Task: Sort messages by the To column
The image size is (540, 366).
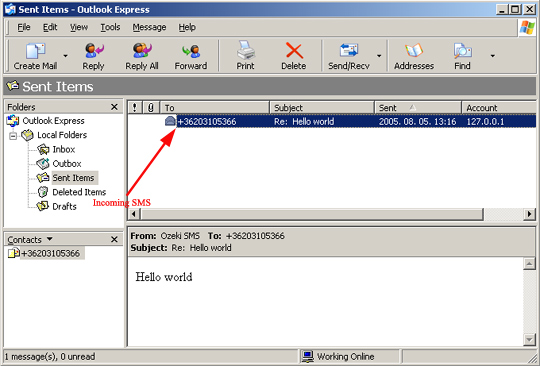Action: click(x=215, y=108)
